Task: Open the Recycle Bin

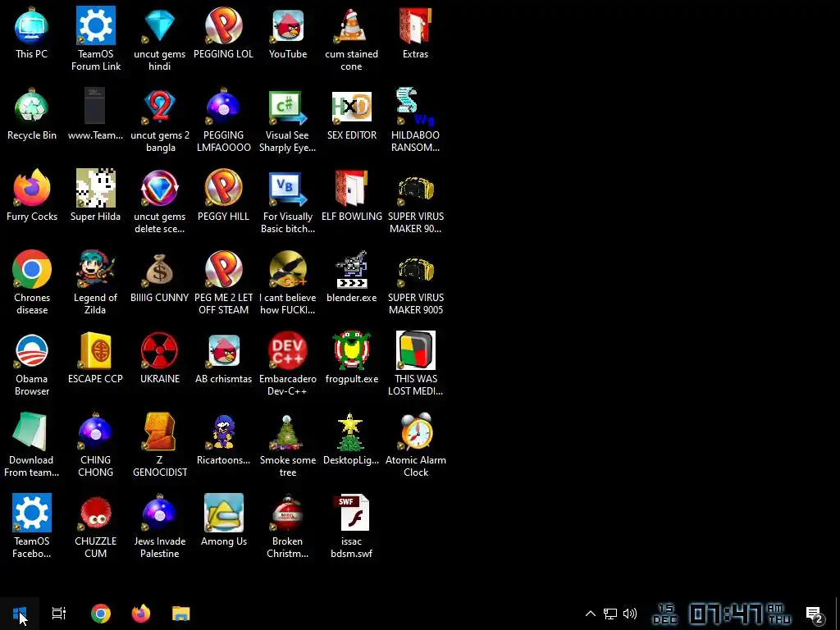Action: [x=32, y=113]
